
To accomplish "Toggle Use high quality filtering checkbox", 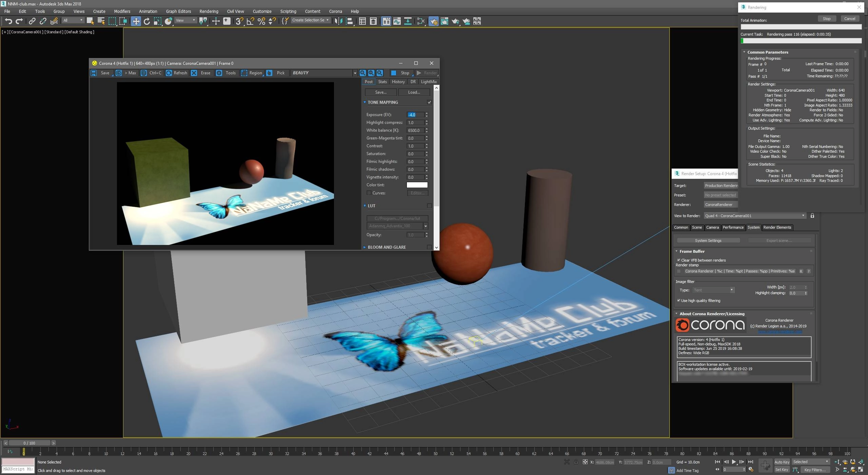I will coord(679,301).
